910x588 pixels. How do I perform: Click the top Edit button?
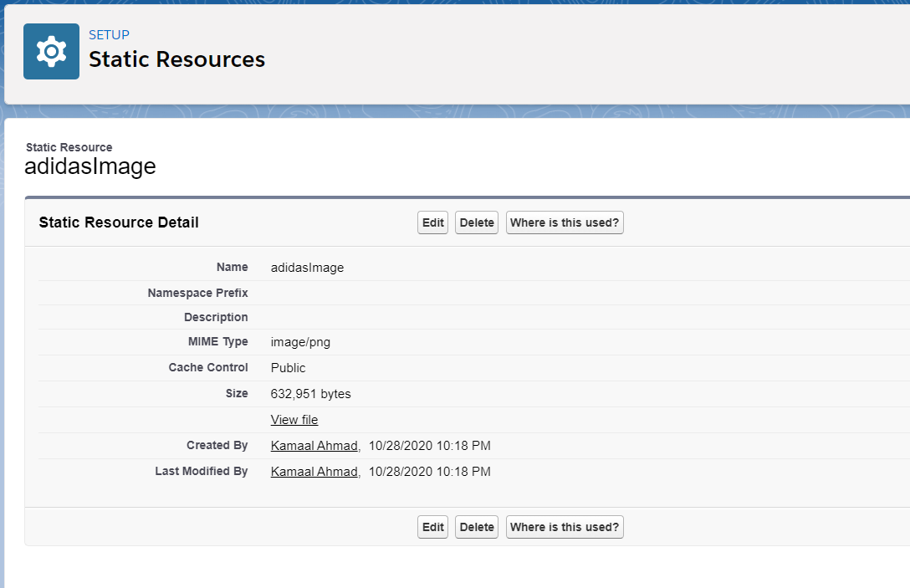tap(432, 222)
